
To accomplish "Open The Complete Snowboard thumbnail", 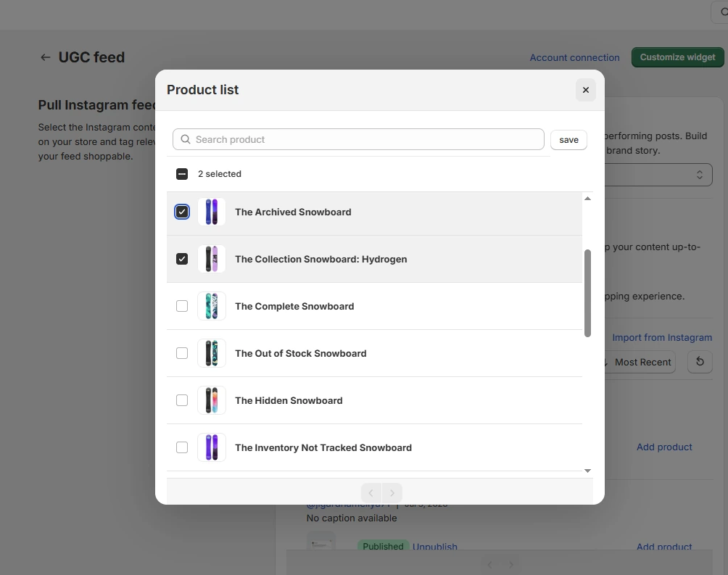I will pyautogui.click(x=212, y=306).
